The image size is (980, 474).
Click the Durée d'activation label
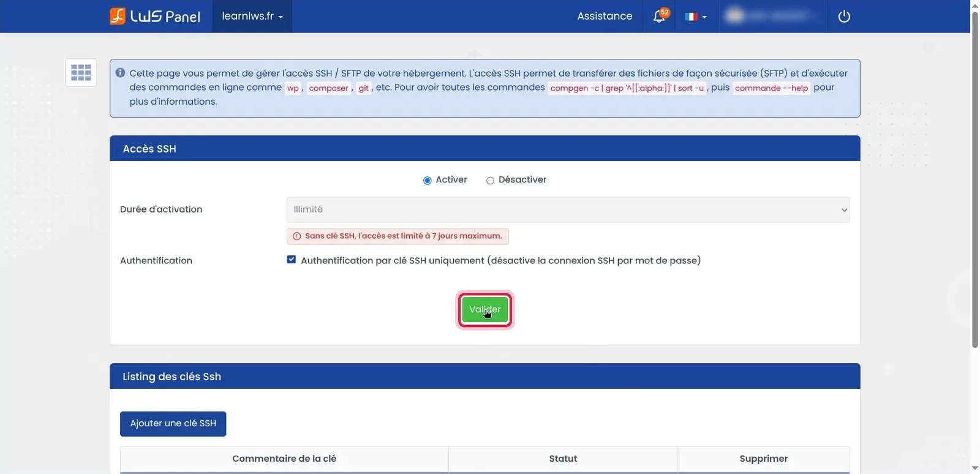click(161, 209)
